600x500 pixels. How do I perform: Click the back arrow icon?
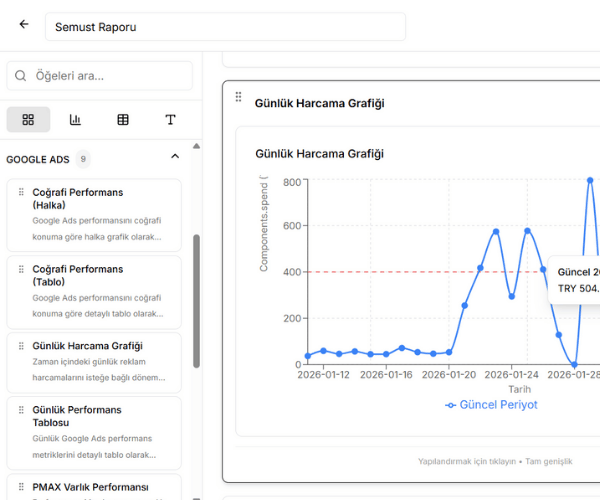24,25
